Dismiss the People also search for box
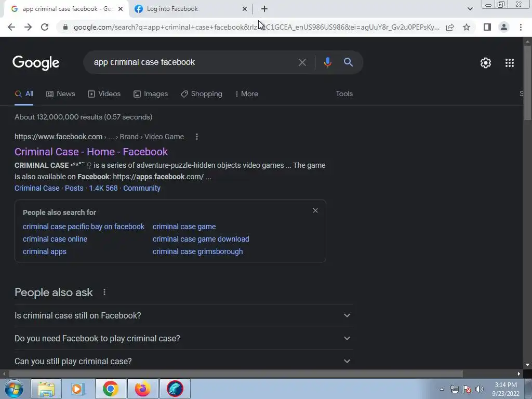The width and height of the screenshot is (532, 399). [x=315, y=211]
